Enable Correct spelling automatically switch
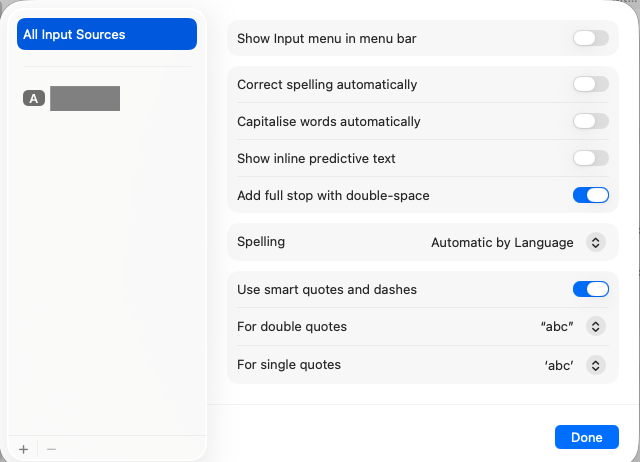640x462 pixels. (590, 85)
